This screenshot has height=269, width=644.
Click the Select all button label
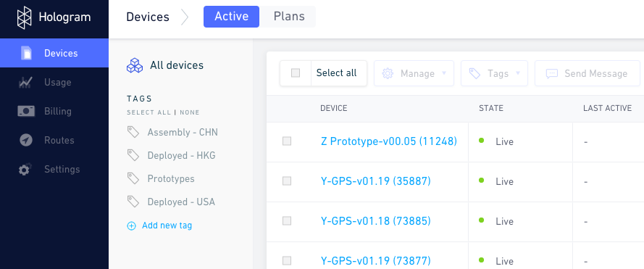pyautogui.click(x=336, y=73)
